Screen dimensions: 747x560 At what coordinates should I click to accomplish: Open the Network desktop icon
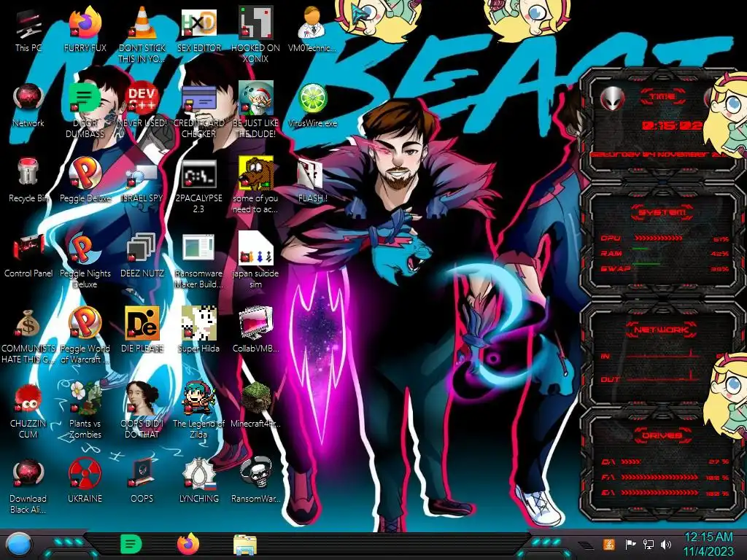[x=28, y=98]
